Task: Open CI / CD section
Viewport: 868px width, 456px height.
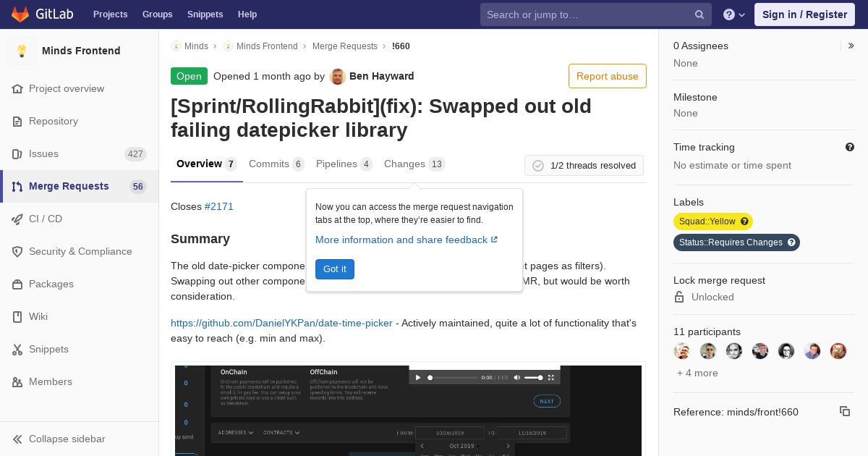Action: pyautogui.click(x=80, y=219)
